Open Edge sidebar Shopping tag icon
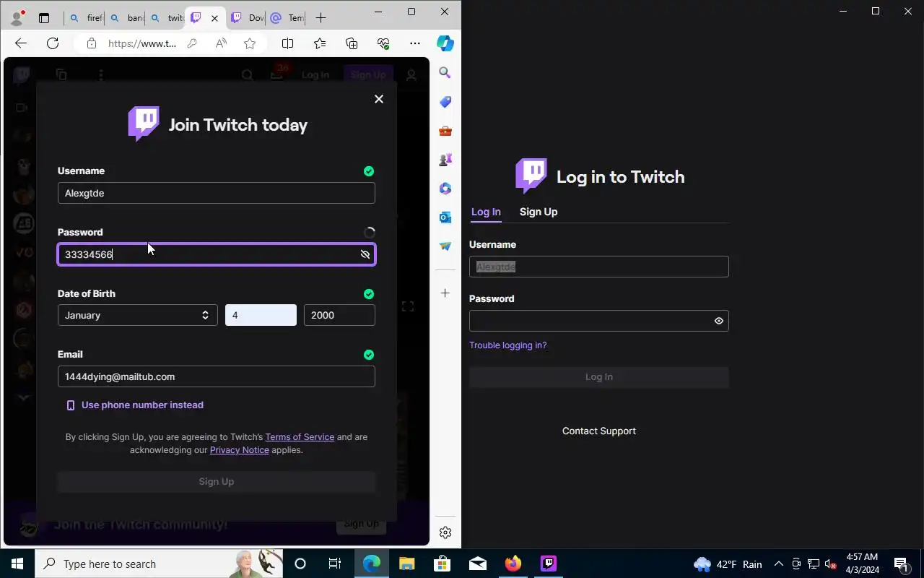 point(445,102)
